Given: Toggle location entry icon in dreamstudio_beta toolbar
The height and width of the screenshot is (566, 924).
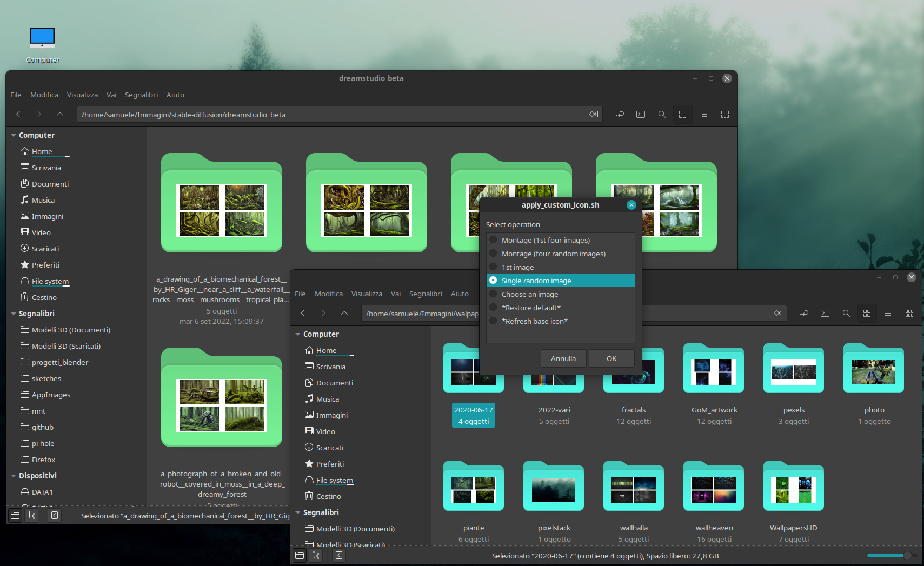Looking at the screenshot, I should pos(620,115).
